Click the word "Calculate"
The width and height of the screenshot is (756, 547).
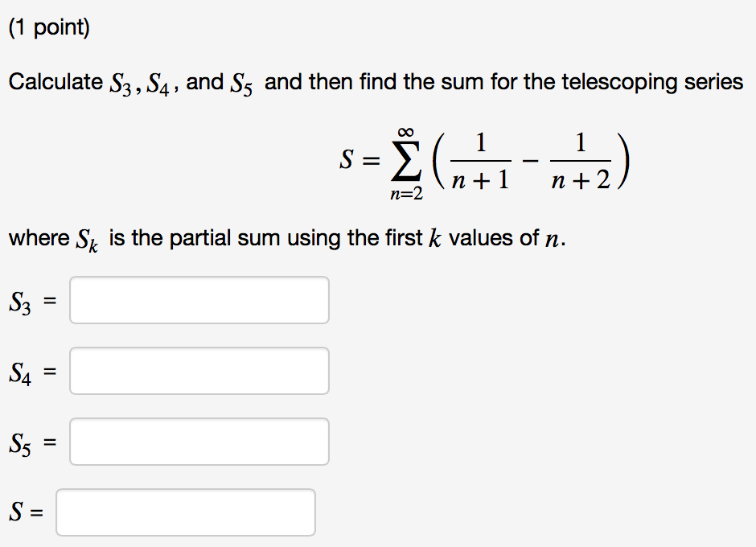(55, 82)
